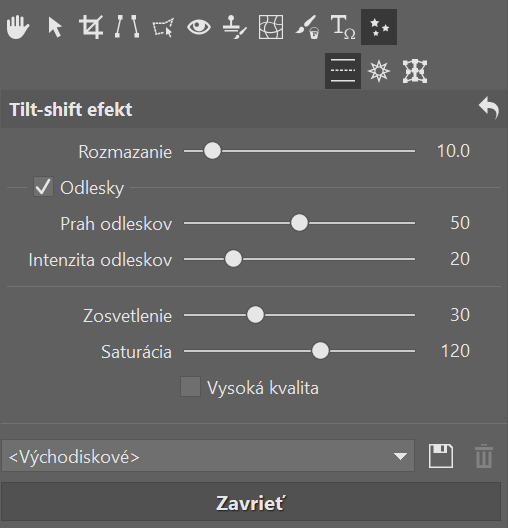Disable the Odlesky checkbox
Image resolution: width=508 pixels, height=528 pixels.
(x=43, y=187)
